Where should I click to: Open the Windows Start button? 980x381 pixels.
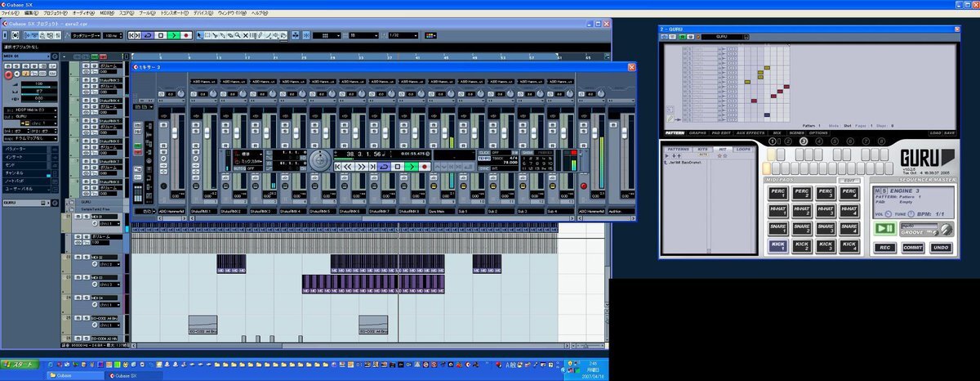click(19, 364)
